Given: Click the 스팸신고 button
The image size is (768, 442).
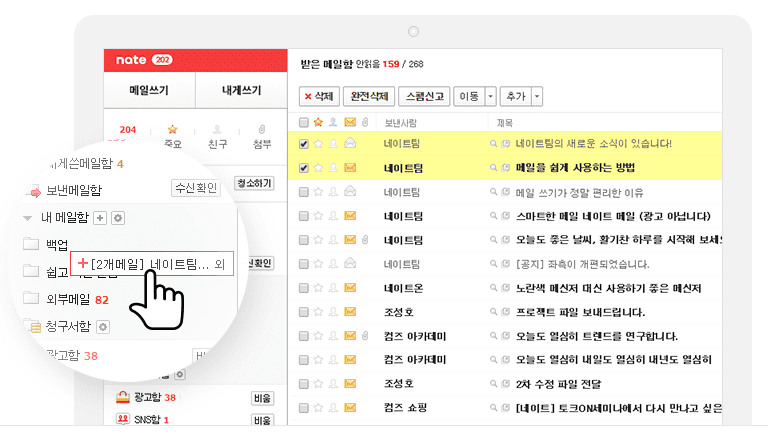Looking at the screenshot, I should click(x=425, y=97).
